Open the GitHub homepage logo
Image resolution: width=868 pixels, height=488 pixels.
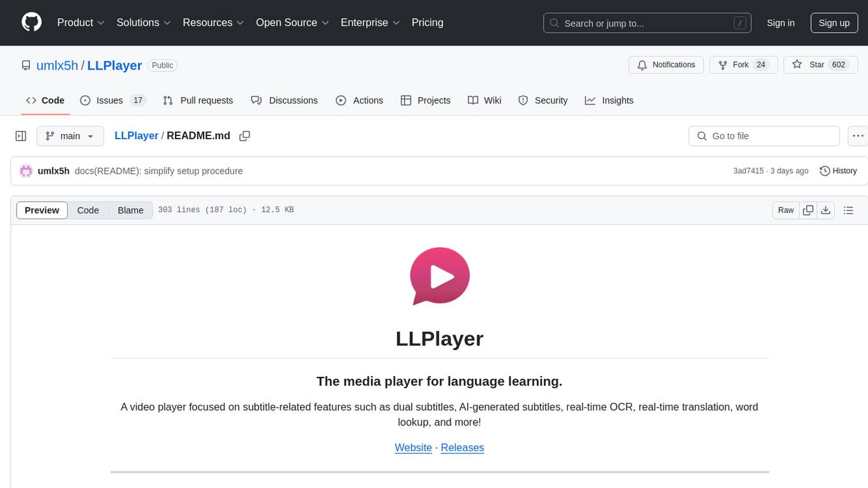coord(32,22)
